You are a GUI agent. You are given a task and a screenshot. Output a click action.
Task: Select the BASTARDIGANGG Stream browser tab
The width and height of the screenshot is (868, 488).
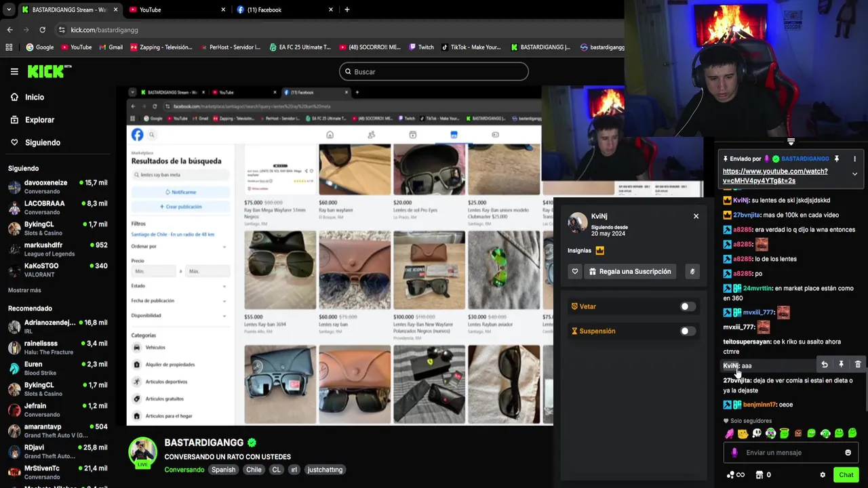[69, 9]
